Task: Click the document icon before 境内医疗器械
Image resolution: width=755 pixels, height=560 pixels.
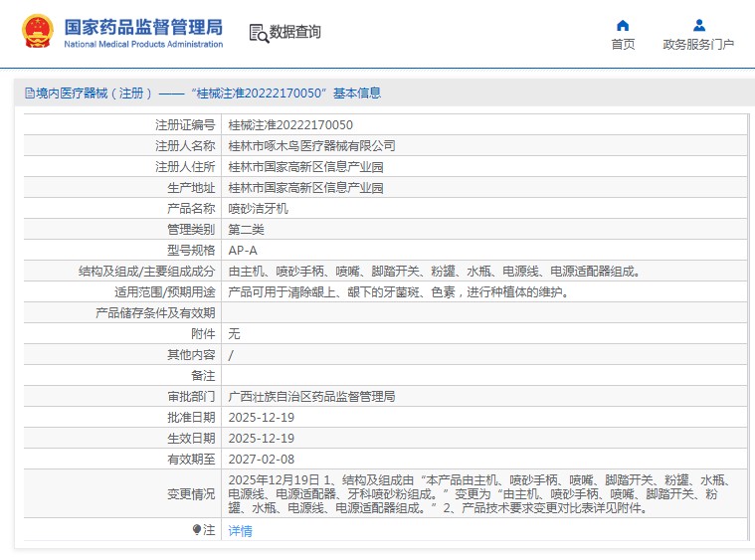Action: (30, 93)
